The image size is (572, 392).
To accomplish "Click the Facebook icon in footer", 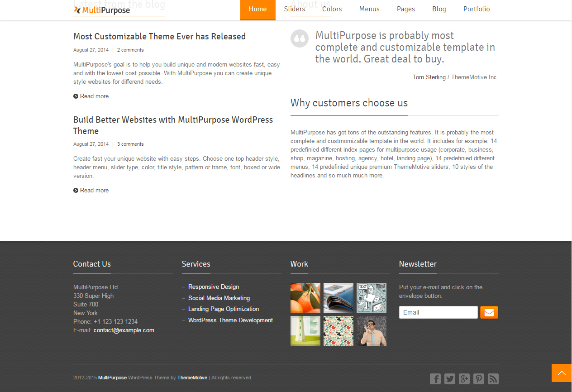I will [435, 379].
